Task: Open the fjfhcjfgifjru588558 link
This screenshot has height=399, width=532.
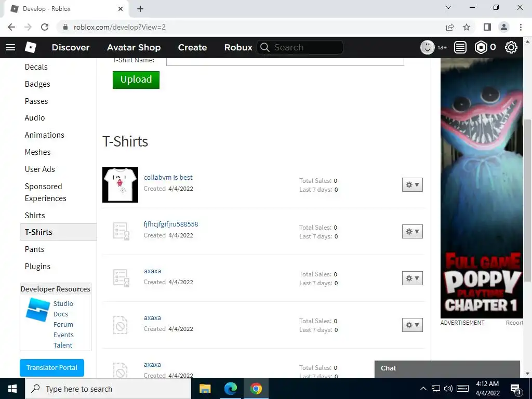Action: (x=170, y=224)
